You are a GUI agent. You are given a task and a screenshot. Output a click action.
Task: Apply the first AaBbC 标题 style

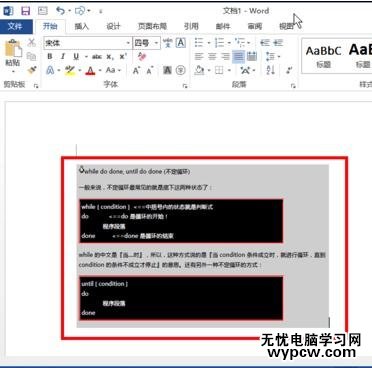(x=324, y=56)
